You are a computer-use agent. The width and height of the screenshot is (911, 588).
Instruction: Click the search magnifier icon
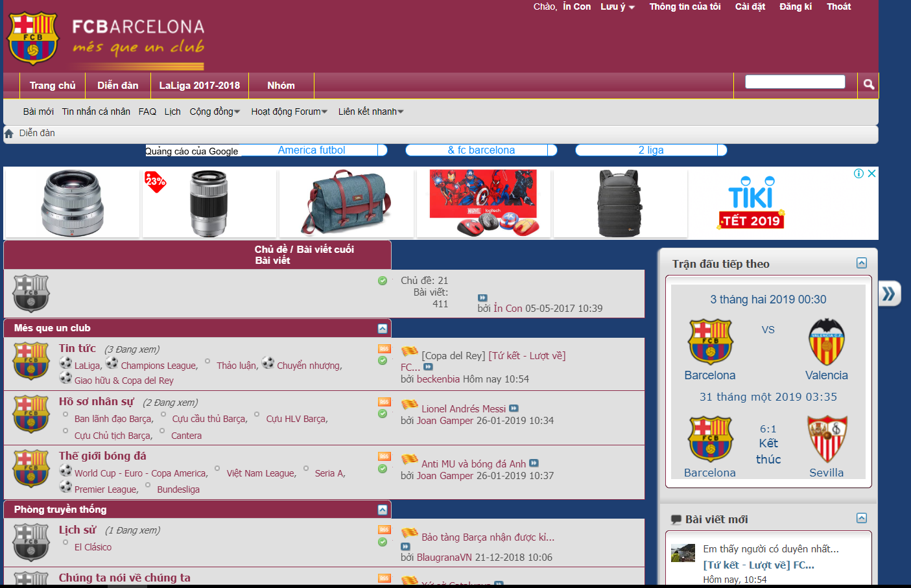pyautogui.click(x=869, y=84)
